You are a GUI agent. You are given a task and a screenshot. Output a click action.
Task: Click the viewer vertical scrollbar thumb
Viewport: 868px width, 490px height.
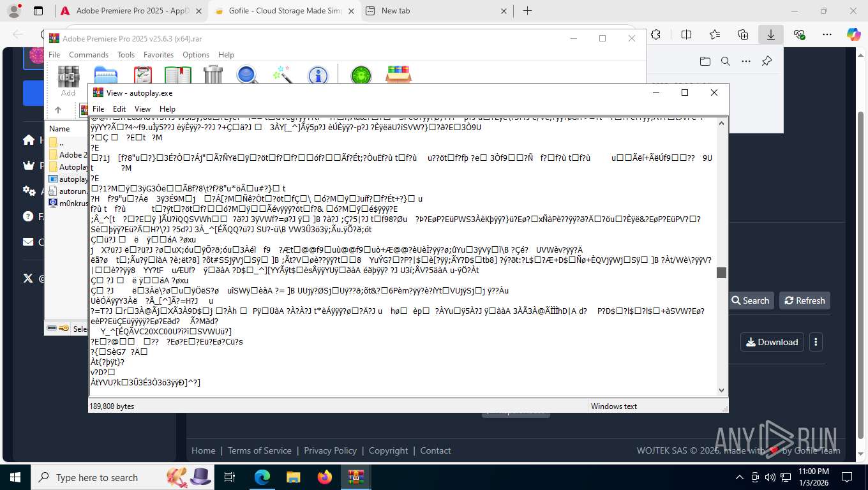(722, 272)
